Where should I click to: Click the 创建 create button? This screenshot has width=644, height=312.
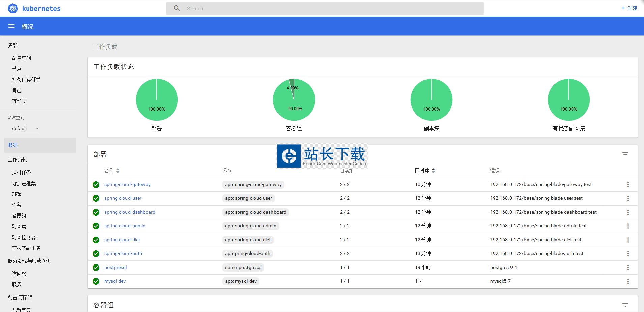click(629, 8)
